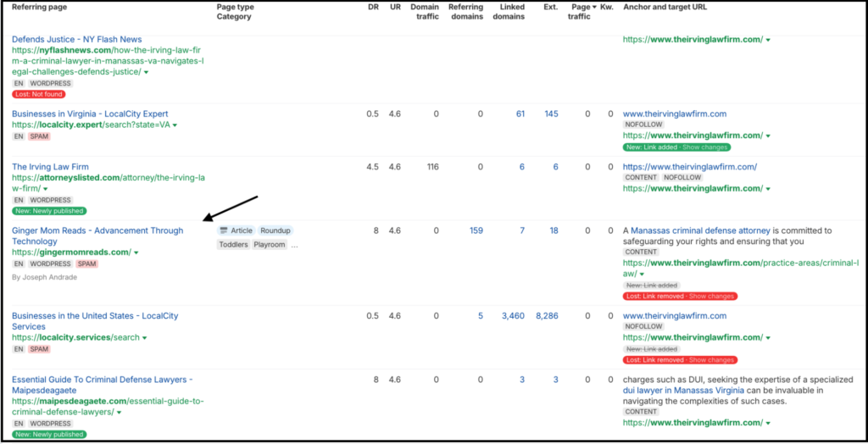This screenshot has height=444, width=868.
Task: Click external links value 8,286
Action: pyautogui.click(x=547, y=315)
